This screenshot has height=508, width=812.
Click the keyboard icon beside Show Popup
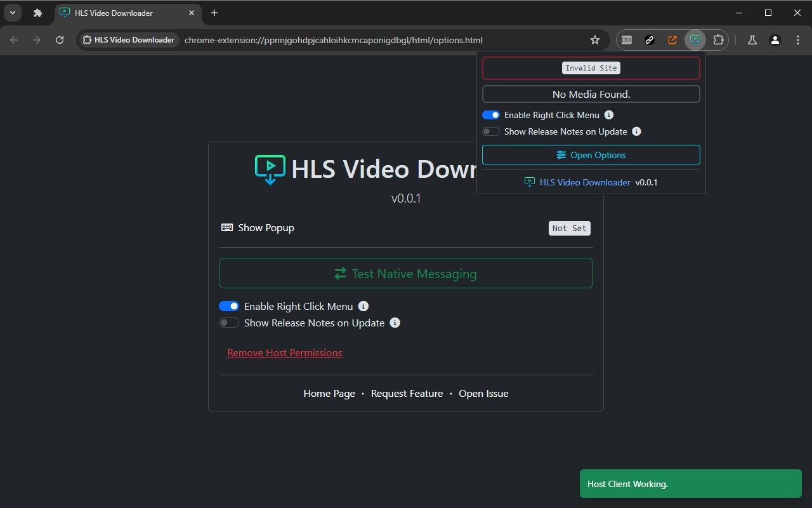226,227
